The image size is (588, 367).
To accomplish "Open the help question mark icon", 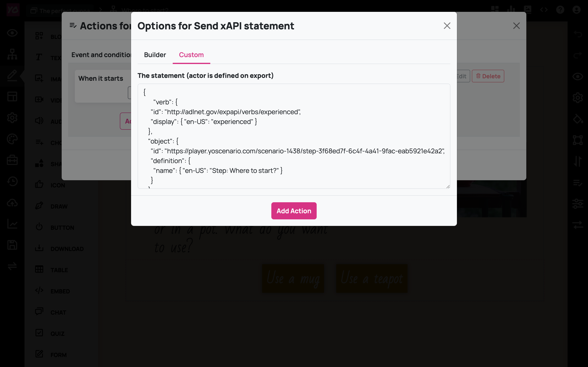I will pos(560,10).
